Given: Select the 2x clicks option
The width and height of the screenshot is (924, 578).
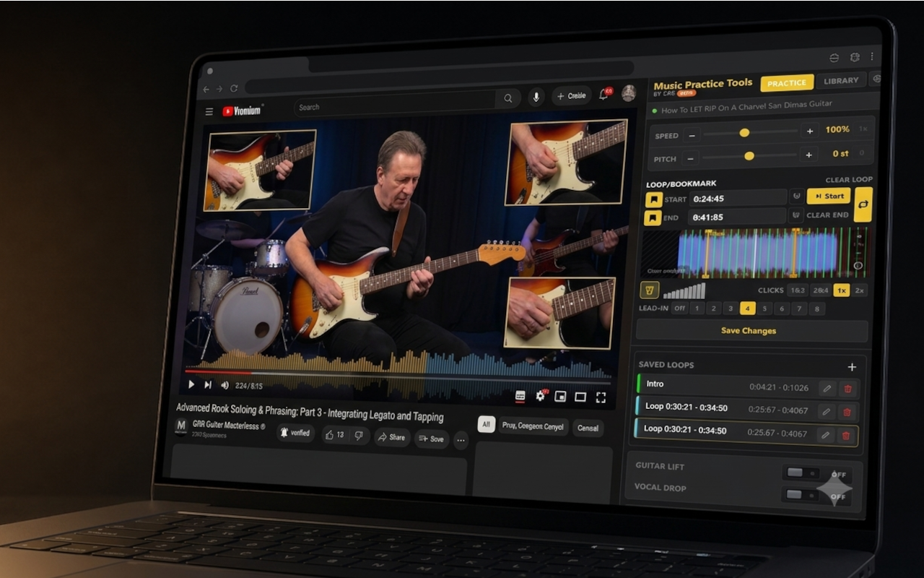Looking at the screenshot, I should coord(859,290).
